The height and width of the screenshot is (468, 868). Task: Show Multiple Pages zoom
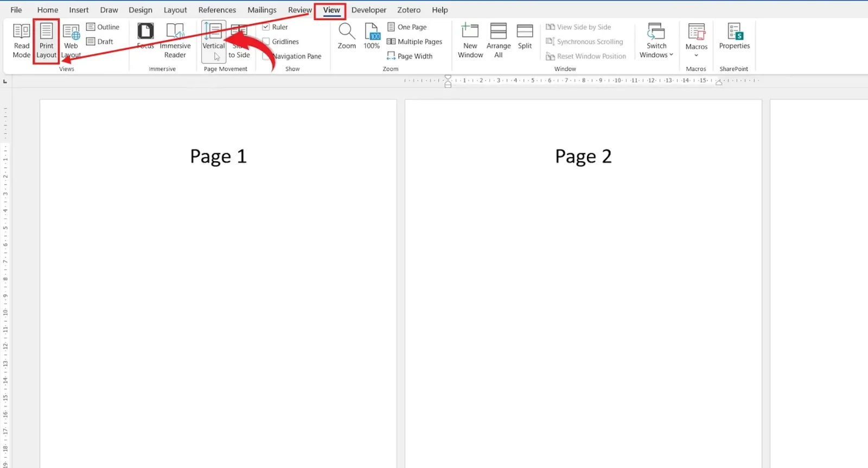pos(414,42)
